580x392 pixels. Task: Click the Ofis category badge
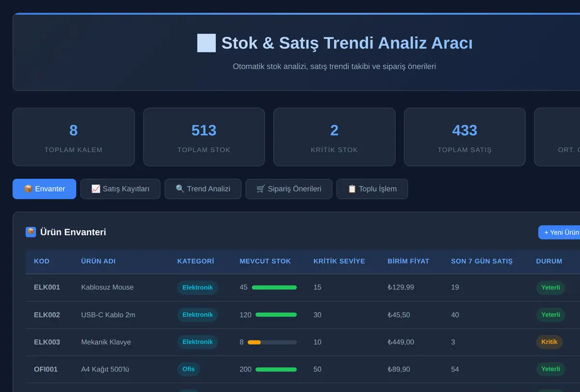coord(188,369)
